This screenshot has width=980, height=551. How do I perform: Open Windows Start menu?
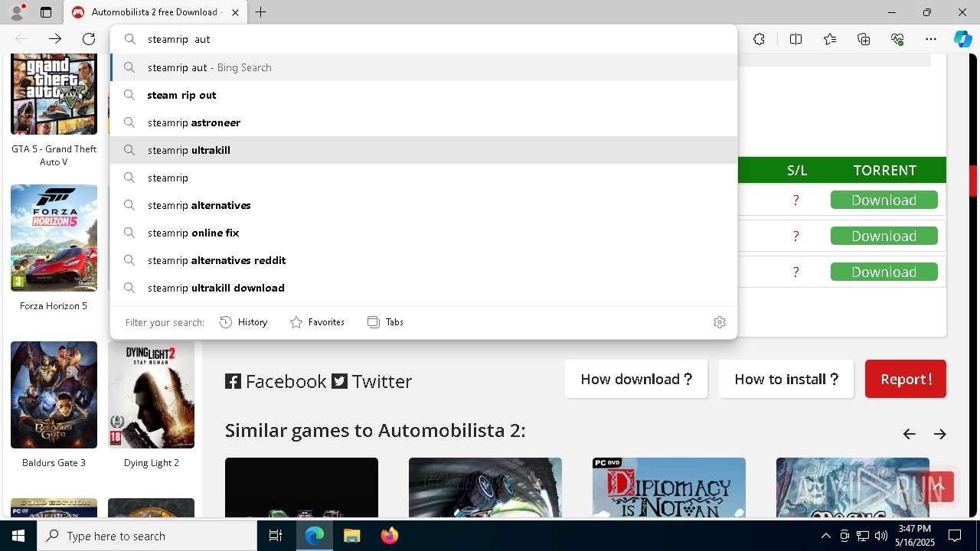(18, 536)
